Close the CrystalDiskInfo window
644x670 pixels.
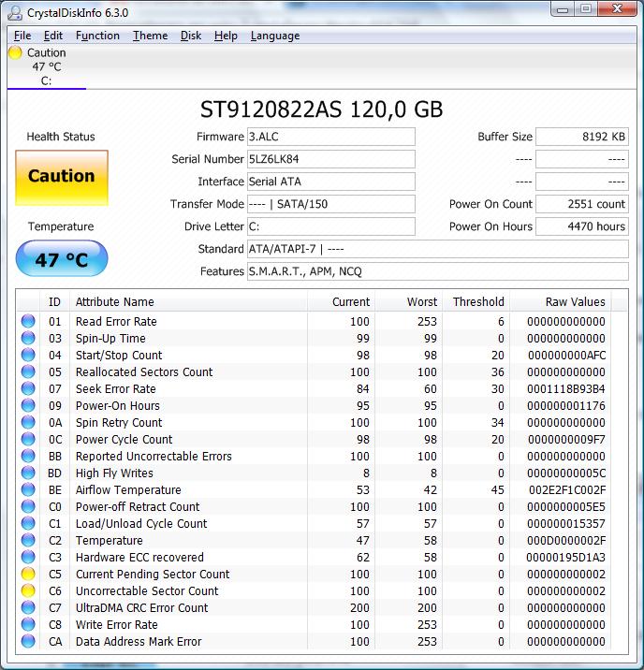pos(617,9)
